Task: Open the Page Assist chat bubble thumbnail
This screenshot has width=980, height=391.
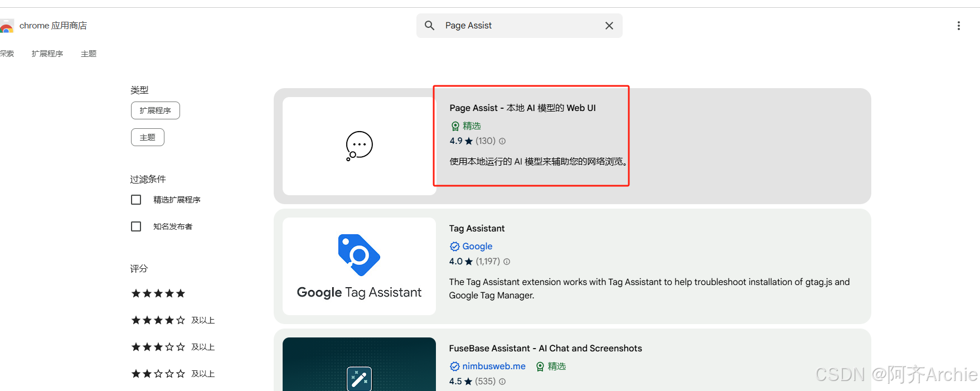Action: coord(359,146)
